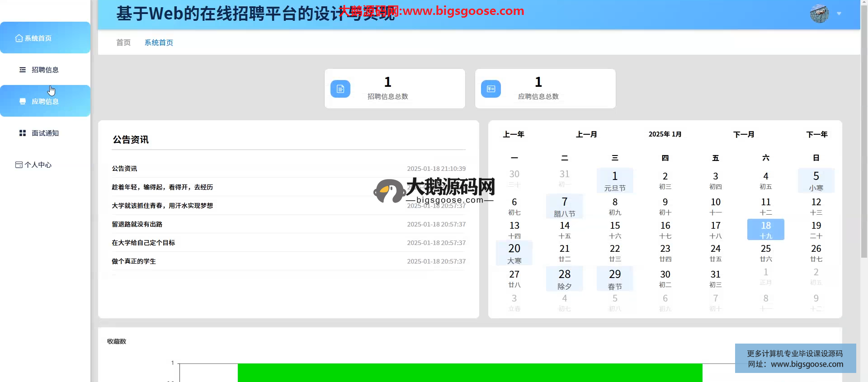This screenshot has height=382, width=868.
Task: Open the 个人中心 sidebar menu
Action: pyautogui.click(x=38, y=165)
